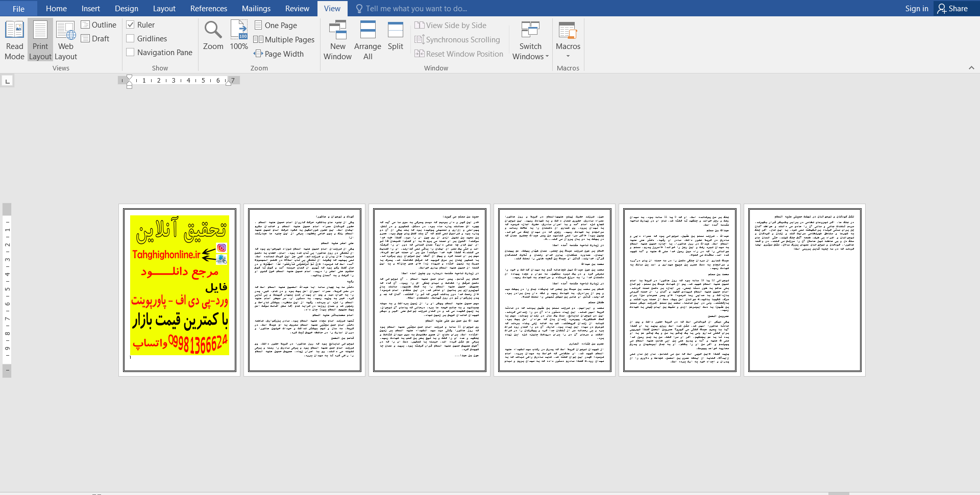
Task: Click the Share person icon
Action: 942,8
